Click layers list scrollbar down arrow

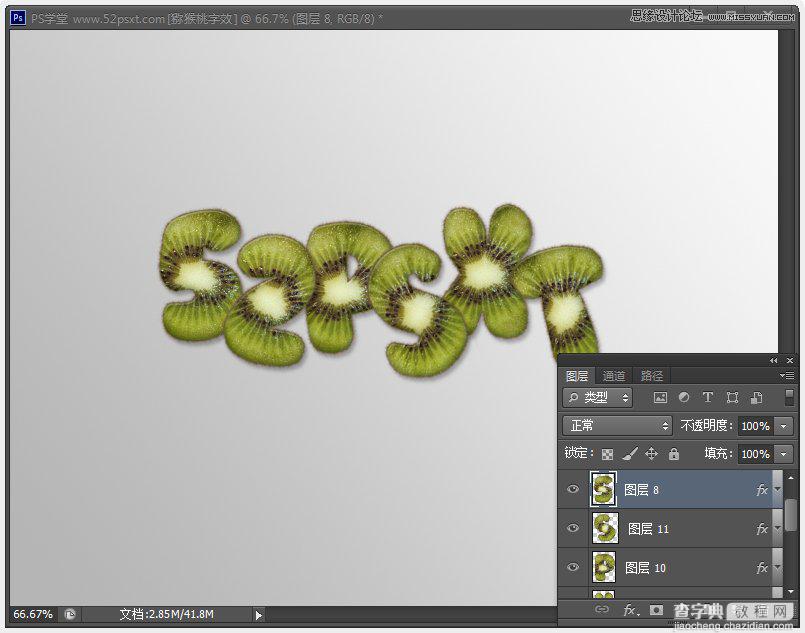tap(791, 591)
